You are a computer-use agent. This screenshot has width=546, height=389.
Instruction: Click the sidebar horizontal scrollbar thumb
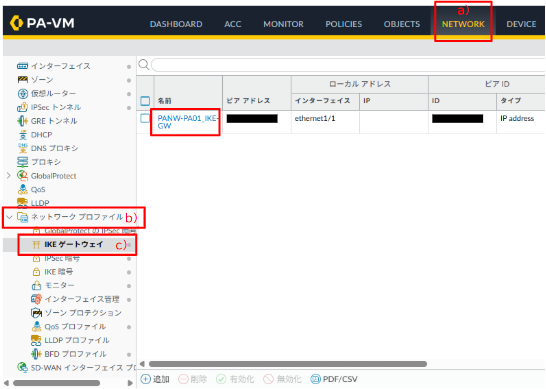pyautogui.click(x=56, y=383)
